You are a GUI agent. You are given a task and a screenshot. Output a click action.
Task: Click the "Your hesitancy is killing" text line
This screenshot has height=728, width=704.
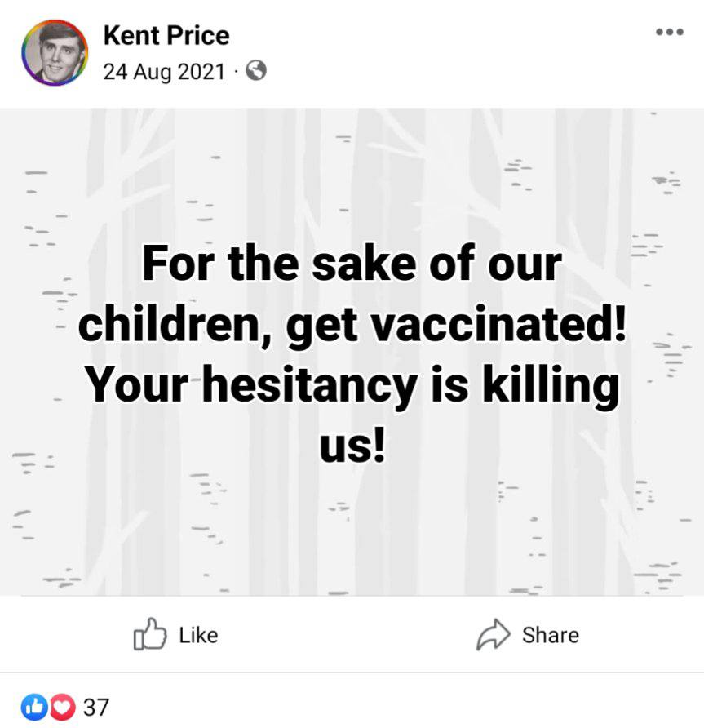(352, 385)
